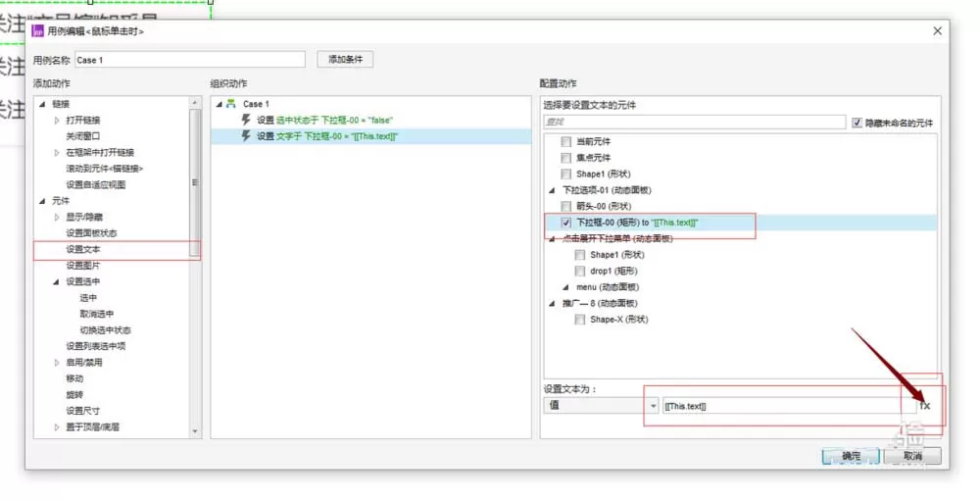Image resolution: width=980 pixels, height=500 pixels.
Task: Check the 焦点元件 checkbox
Action: coord(566,158)
